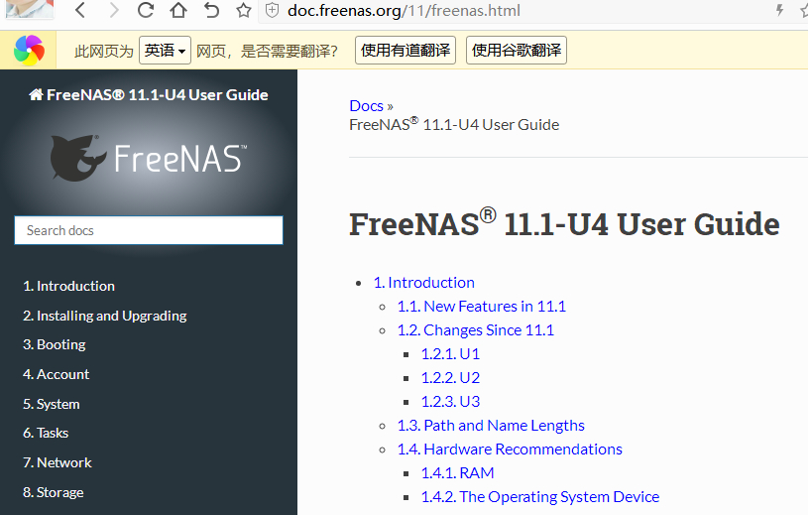Select sidebar item 4. Account
This screenshot has height=515, width=812.
(56, 374)
